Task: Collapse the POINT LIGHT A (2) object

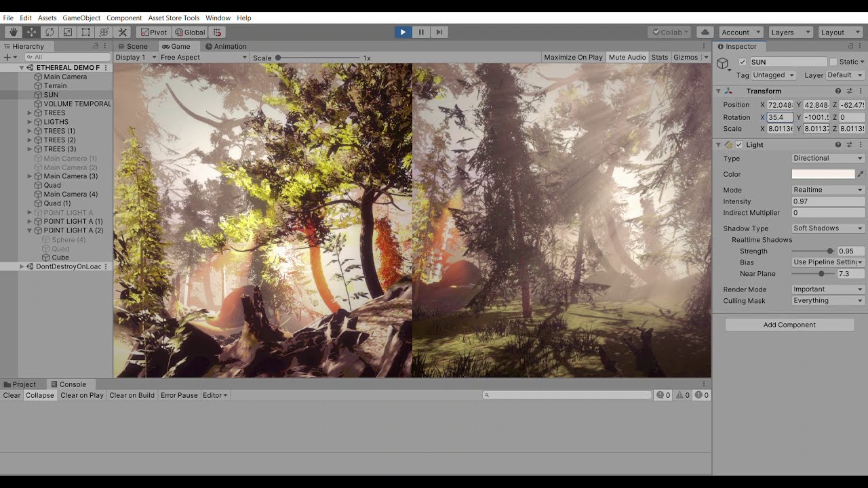Action: tap(30, 230)
